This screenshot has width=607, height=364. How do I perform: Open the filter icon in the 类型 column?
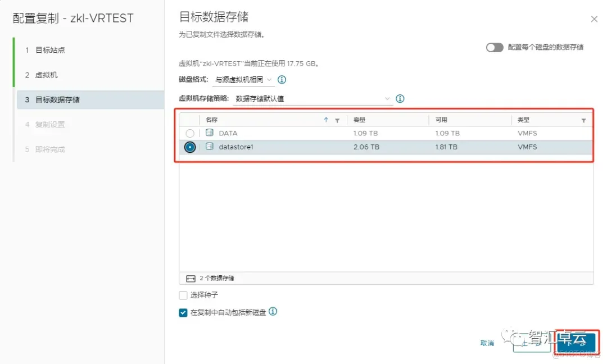[x=583, y=120]
